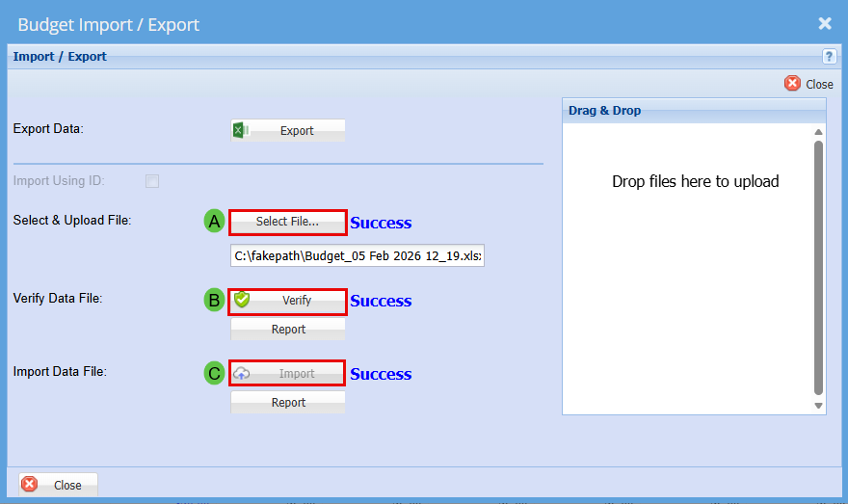Toggle the Import Using ID checkbox
The image size is (848, 504).
(x=152, y=180)
